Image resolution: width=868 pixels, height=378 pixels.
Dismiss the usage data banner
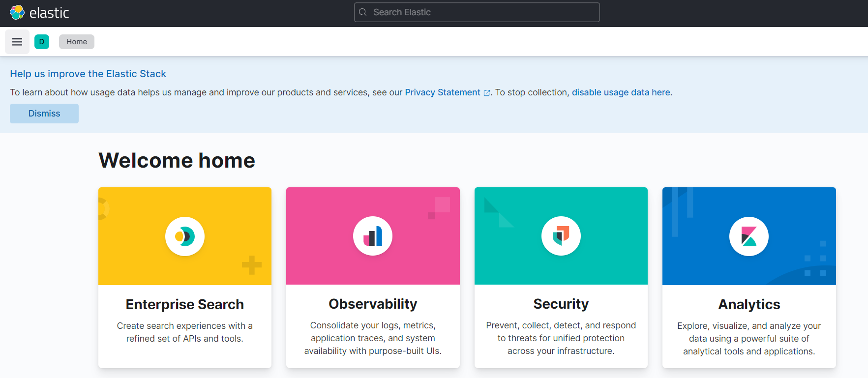(x=44, y=114)
